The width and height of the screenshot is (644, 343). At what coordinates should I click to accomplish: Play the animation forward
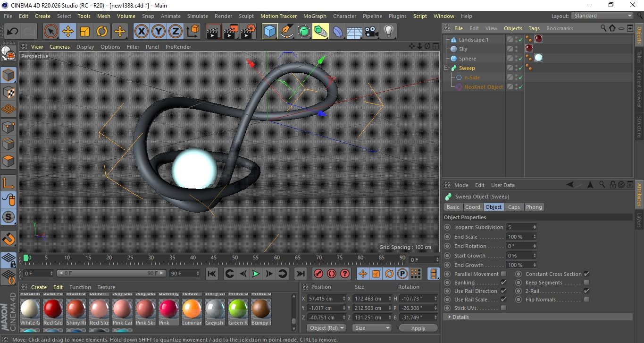click(256, 274)
